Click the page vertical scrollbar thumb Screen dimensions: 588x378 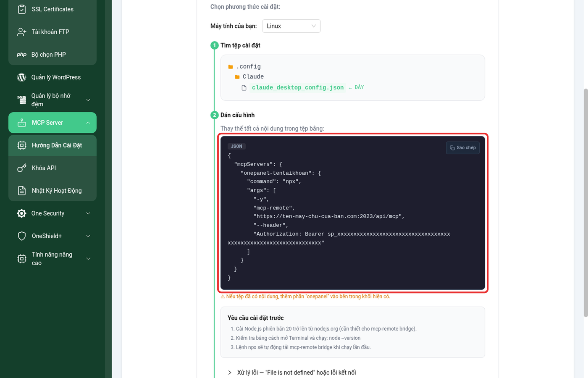pyautogui.click(x=586, y=202)
